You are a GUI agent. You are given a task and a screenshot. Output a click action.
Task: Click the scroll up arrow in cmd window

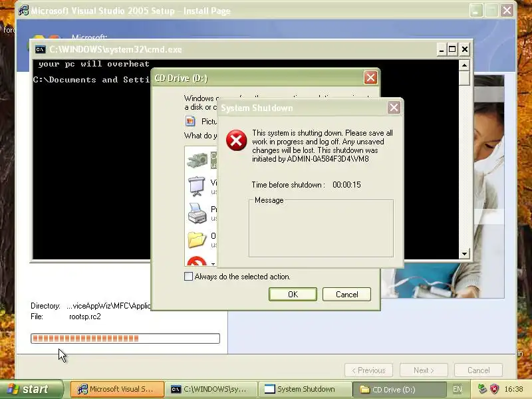tap(464, 65)
